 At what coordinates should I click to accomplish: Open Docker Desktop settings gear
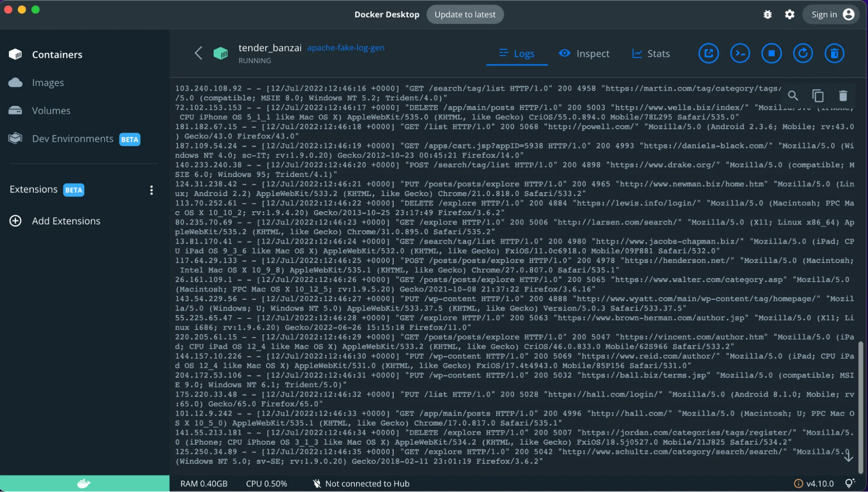(789, 14)
